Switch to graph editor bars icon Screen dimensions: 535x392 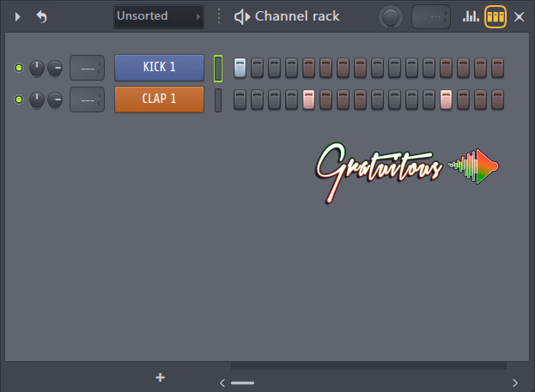pos(471,16)
